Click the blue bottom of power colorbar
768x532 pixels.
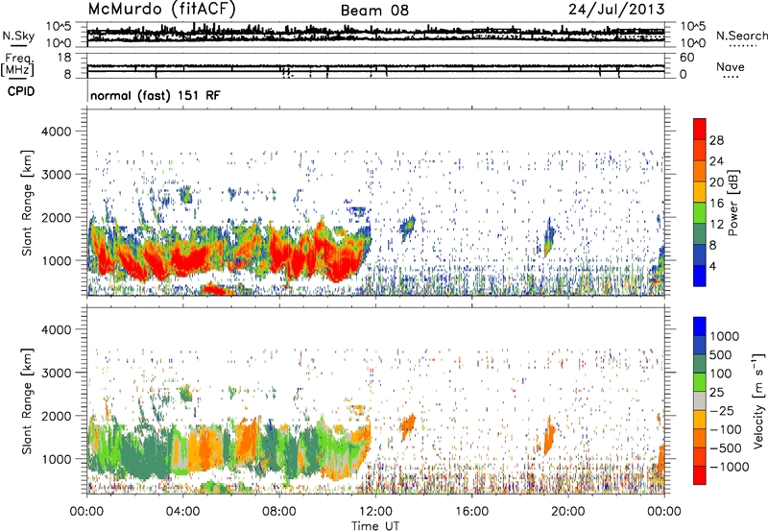700,276
